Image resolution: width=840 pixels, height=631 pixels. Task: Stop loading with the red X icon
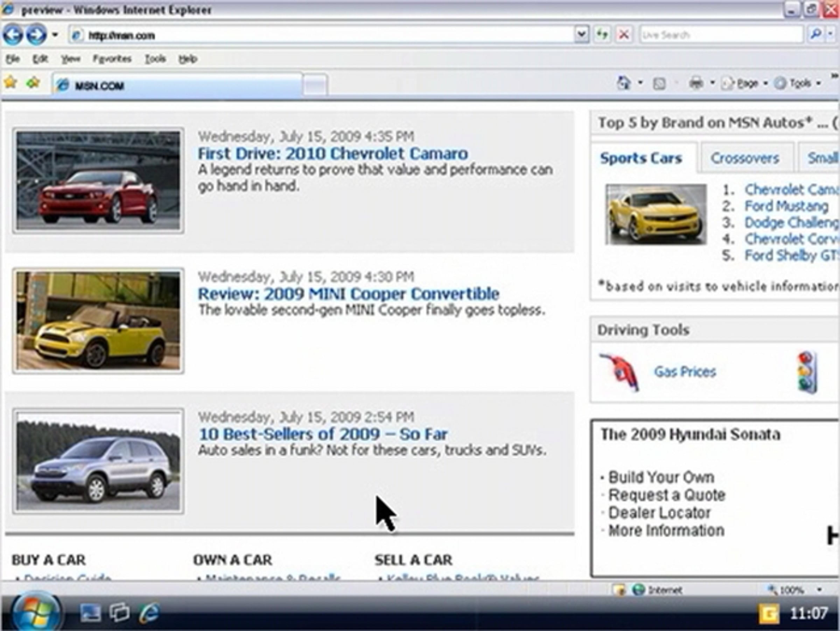tap(624, 35)
